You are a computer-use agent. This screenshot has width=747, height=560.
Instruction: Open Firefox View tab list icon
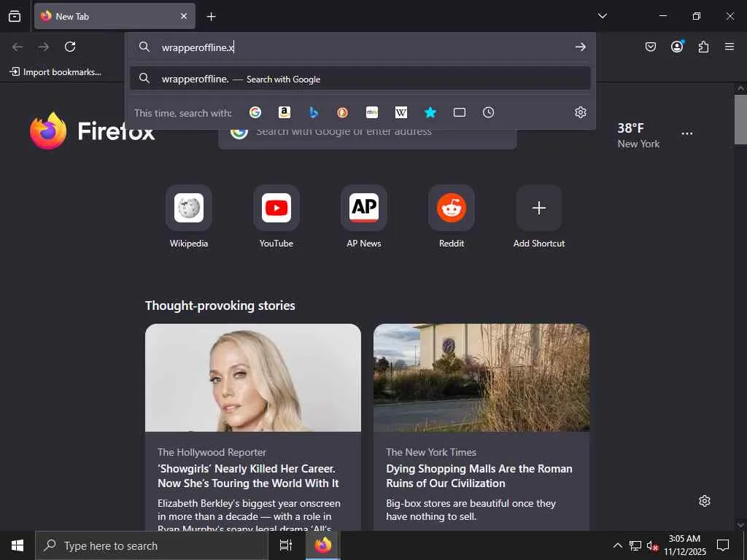(x=15, y=16)
